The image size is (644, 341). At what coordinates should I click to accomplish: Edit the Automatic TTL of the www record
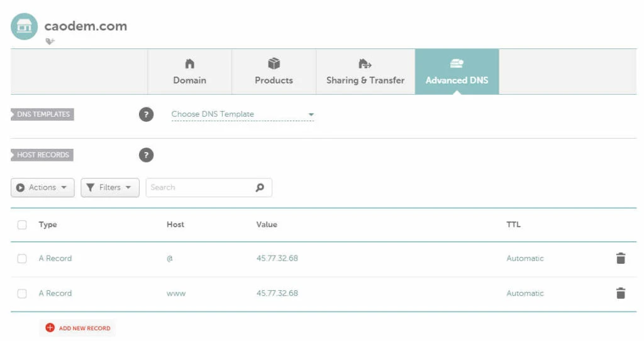[x=525, y=293]
